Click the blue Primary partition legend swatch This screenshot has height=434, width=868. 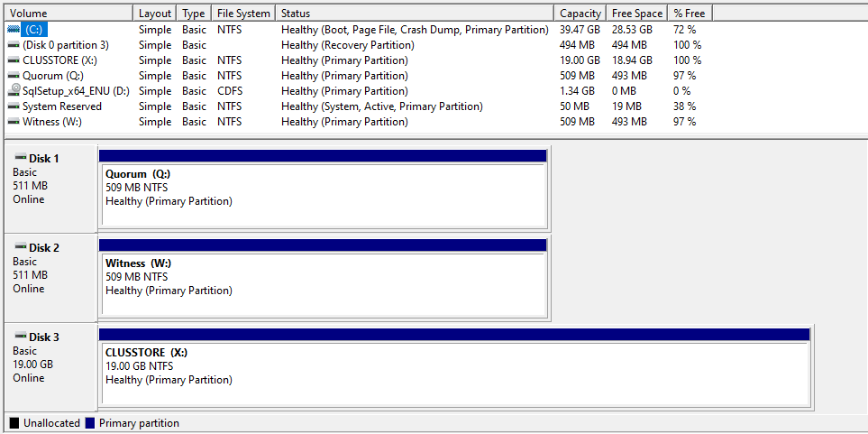click(90, 423)
